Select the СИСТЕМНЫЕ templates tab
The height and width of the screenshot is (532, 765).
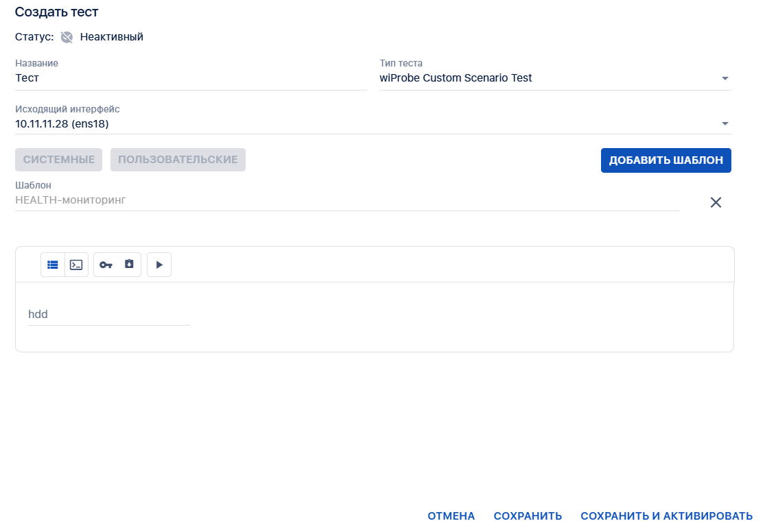[x=59, y=160]
